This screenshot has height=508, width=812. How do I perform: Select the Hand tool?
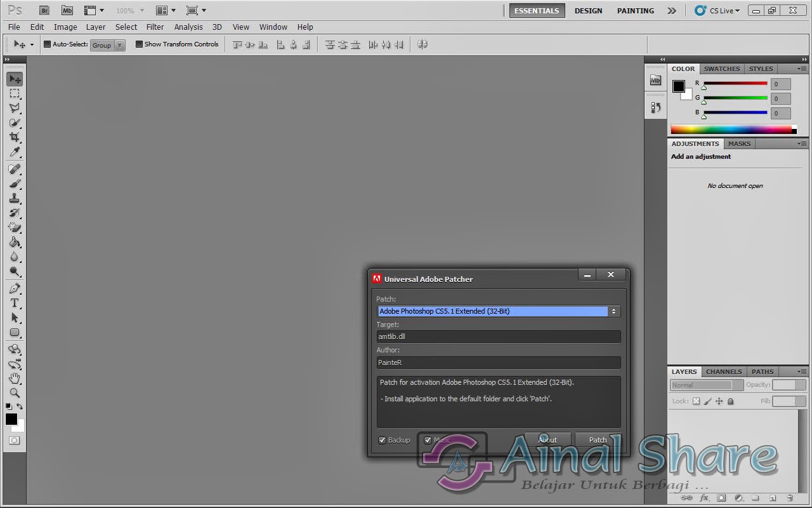[x=15, y=379]
